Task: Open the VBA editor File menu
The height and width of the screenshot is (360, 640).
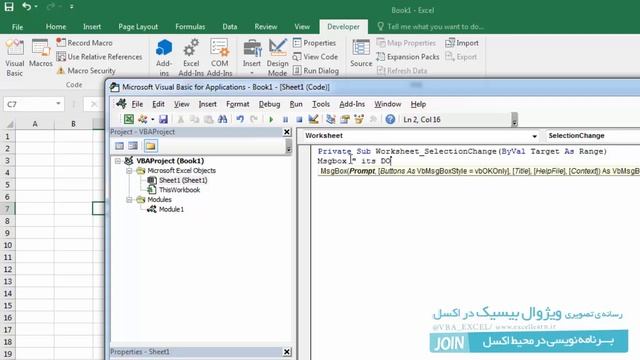Action: 137,104
